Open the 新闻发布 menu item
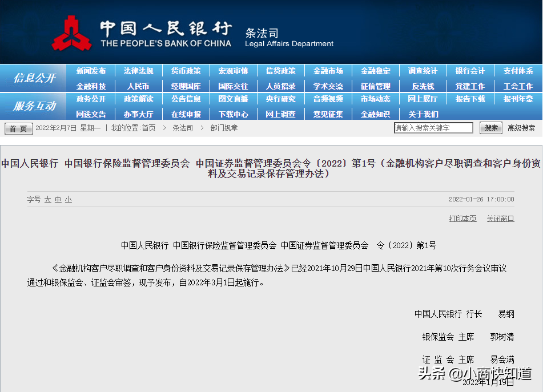This screenshot has width=543, height=392. pos(91,71)
